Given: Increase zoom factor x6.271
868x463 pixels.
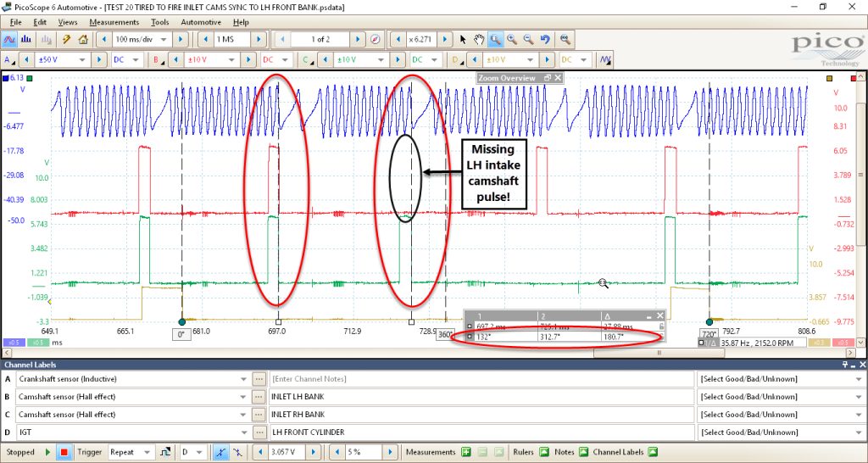Looking at the screenshot, I should 445,39.
